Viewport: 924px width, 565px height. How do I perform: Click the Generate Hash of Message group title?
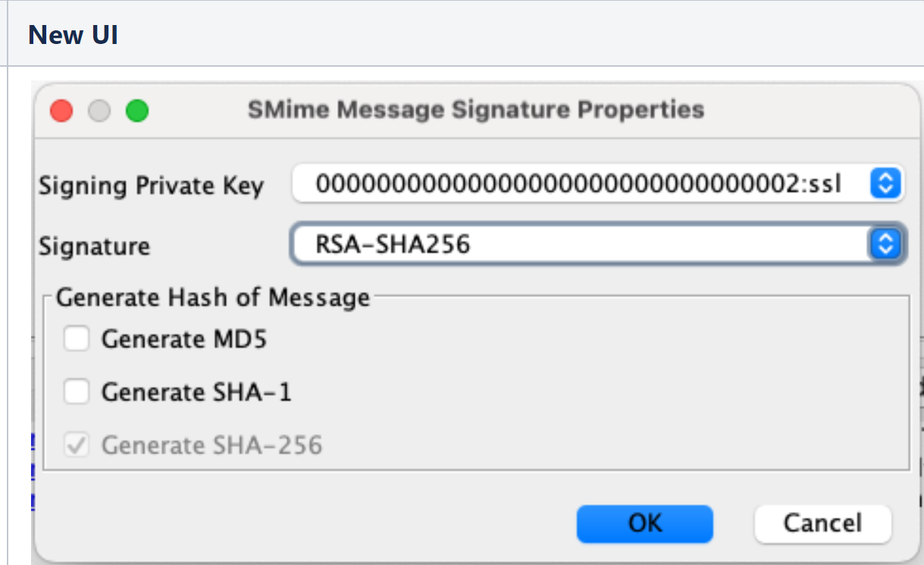213,297
